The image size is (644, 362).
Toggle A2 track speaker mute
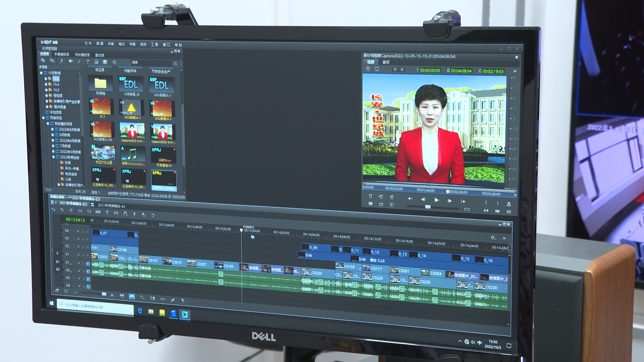pyautogui.click(x=88, y=271)
